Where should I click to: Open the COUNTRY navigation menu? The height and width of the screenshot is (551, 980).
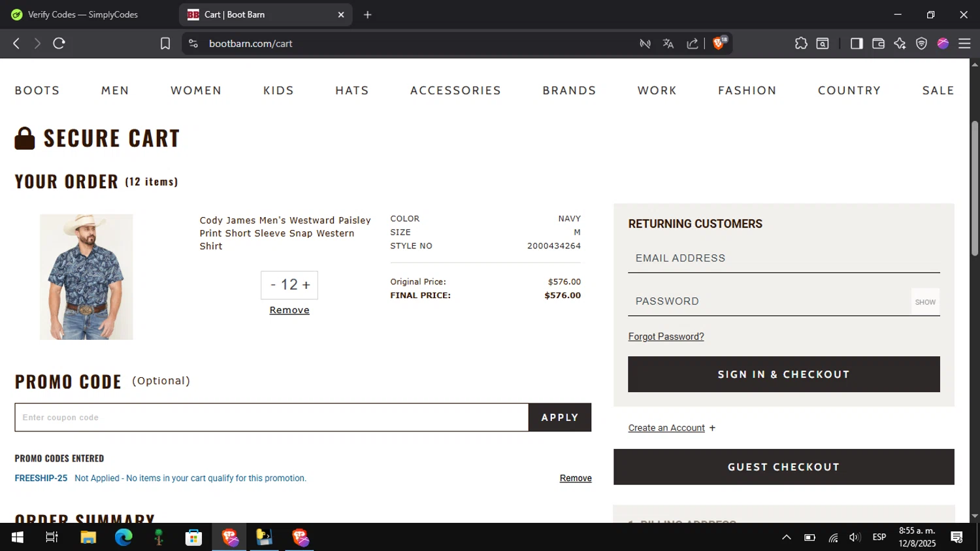(x=849, y=90)
